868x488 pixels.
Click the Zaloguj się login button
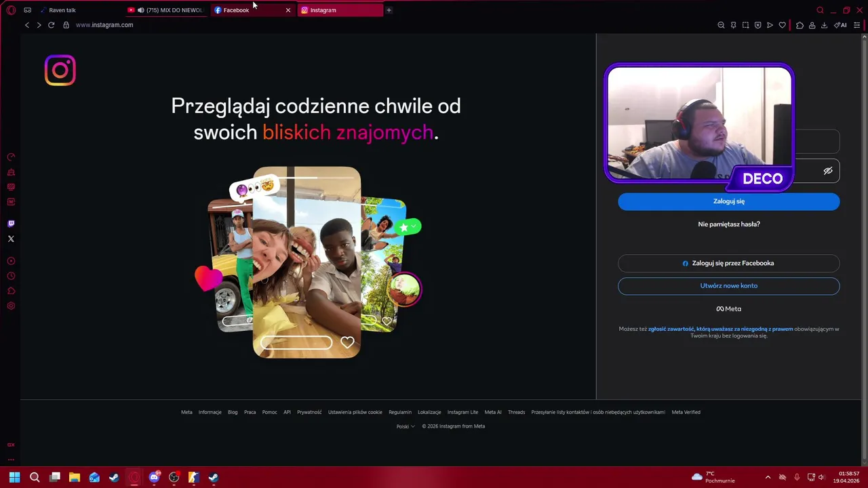pyautogui.click(x=729, y=201)
